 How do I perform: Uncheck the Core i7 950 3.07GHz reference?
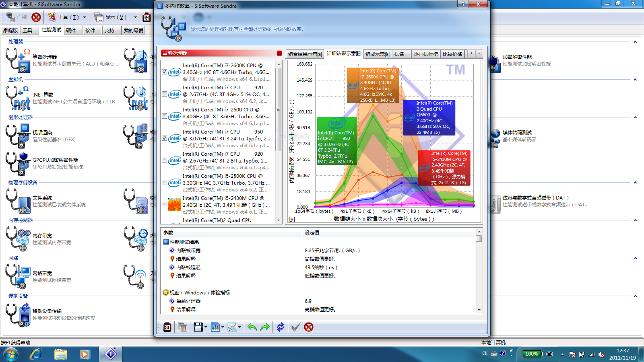164,138
